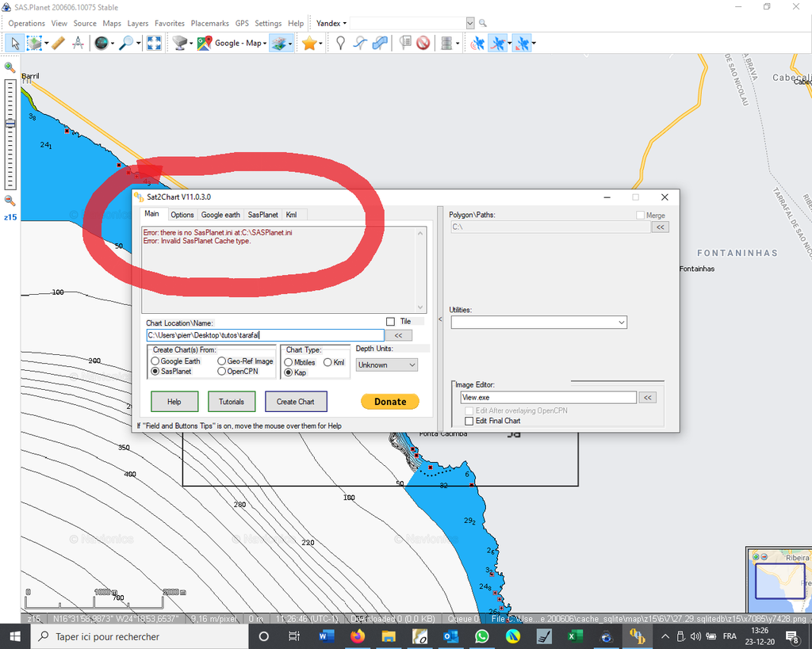Enable the Tile checkbox
The image size is (812, 649).
[390, 322]
